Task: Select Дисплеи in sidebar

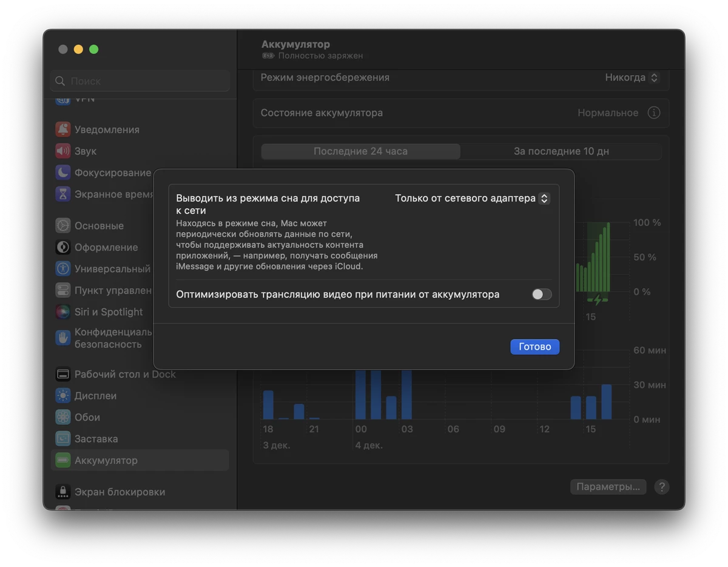Action: tap(140, 396)
